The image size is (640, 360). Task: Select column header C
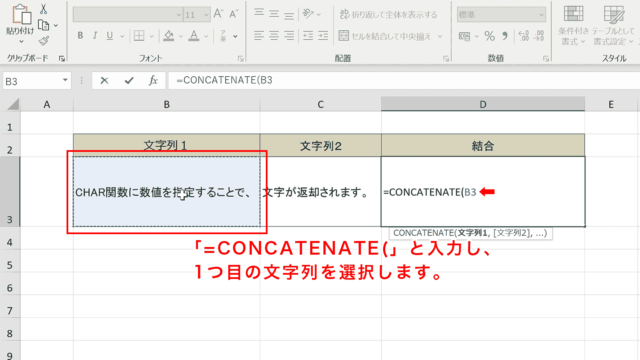click(320, 104)
